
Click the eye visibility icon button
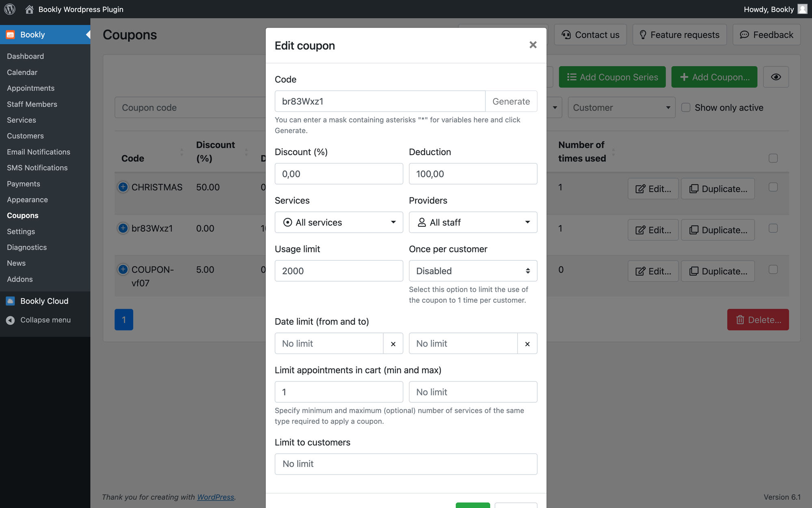(776, 77)
